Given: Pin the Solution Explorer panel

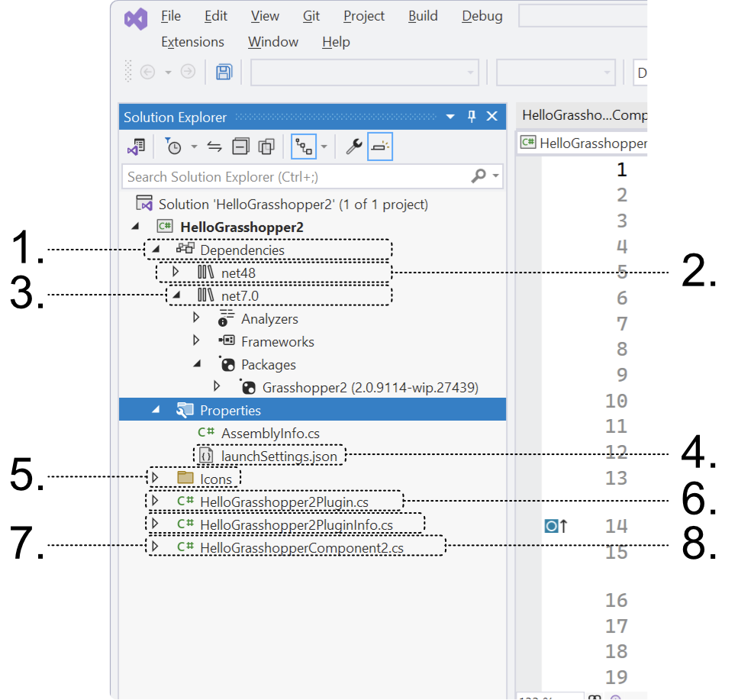Looking at the screenshot, I should click(x=472, y=116).
